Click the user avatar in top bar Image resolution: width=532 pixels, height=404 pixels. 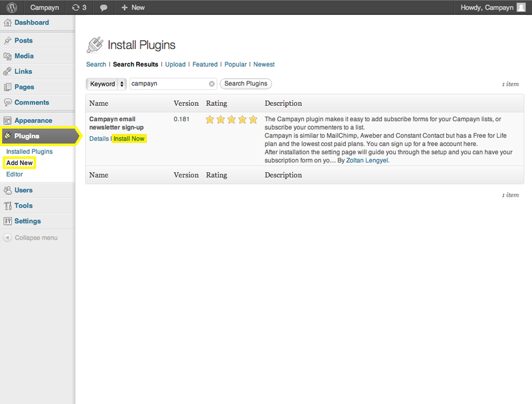pos(521,7)
